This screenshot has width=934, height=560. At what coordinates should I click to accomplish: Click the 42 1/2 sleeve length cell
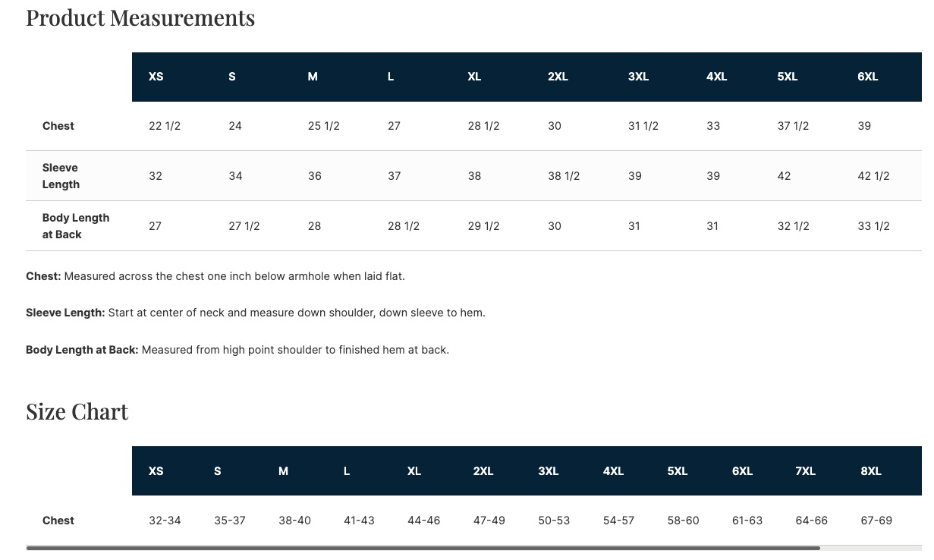(873, 176)
